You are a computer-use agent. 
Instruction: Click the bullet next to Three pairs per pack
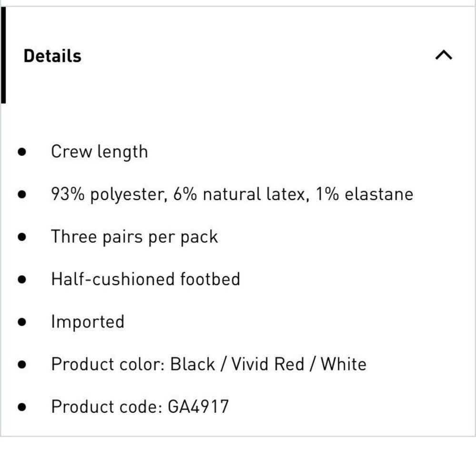pos(21,237)
